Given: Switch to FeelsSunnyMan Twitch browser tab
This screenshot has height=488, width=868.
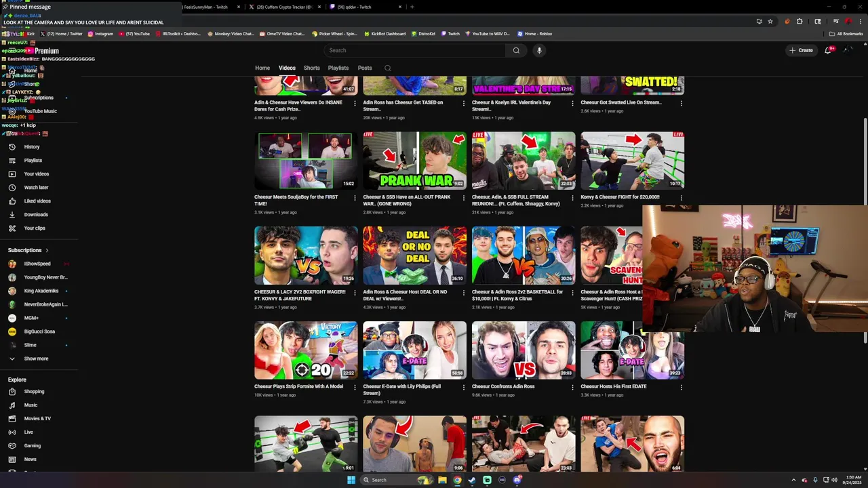Looking at the screenshot, I should click(208, 7).
